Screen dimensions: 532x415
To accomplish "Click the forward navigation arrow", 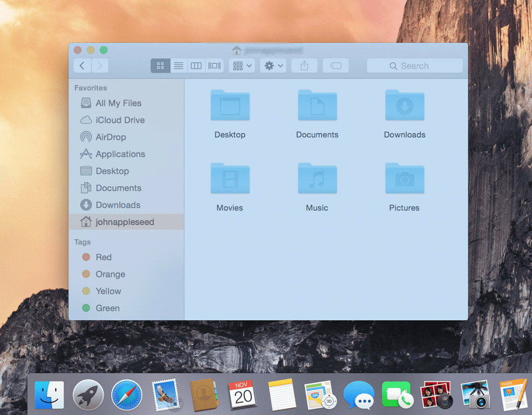I will pos(99,66).
